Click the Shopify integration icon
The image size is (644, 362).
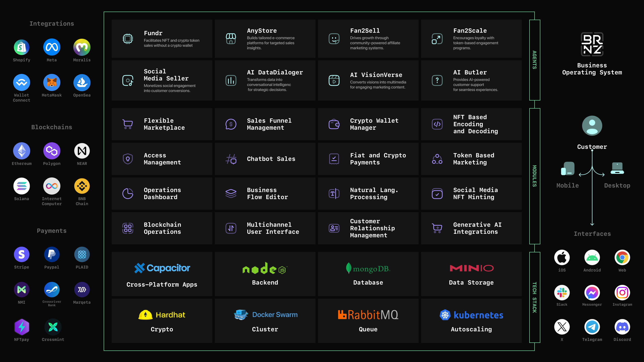22,47
